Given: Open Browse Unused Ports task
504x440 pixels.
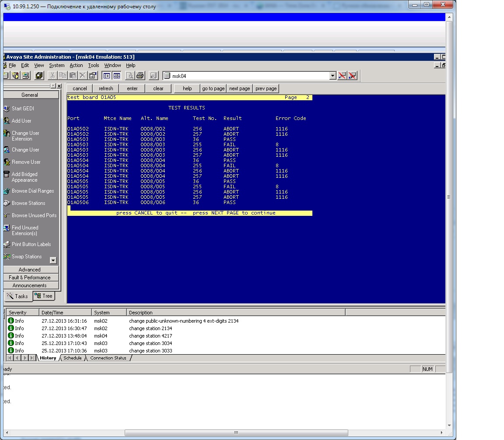Looking at the screenshot, I should point(34,215).
